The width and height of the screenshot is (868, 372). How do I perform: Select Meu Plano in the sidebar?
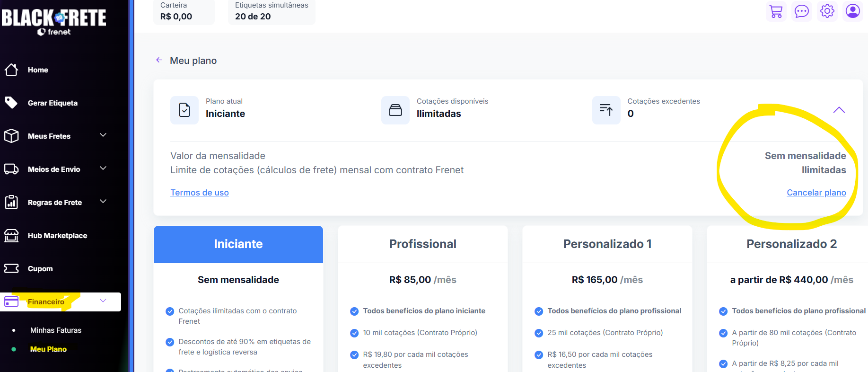(48, 349)
